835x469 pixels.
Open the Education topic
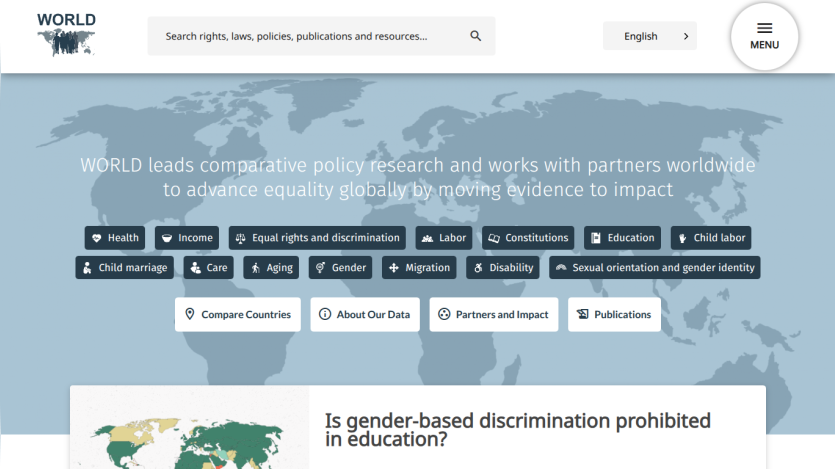(x=623, y=238)
